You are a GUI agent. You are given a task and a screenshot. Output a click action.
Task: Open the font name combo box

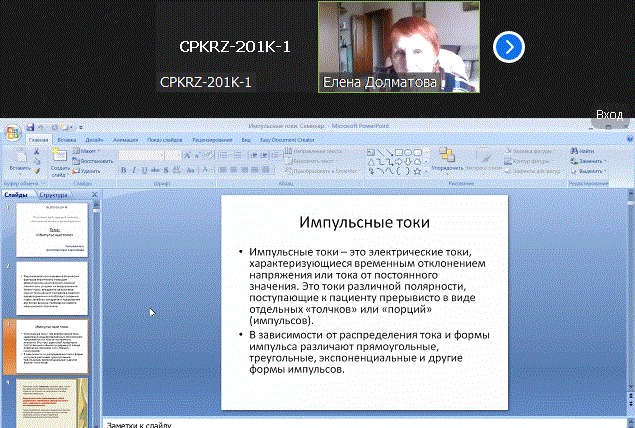pos(141,155)
